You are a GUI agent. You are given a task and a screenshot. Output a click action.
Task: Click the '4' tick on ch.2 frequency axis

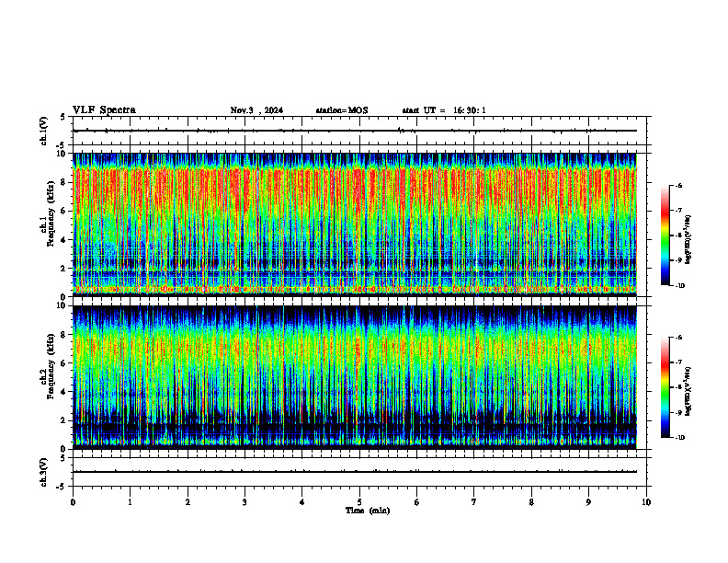64,392
